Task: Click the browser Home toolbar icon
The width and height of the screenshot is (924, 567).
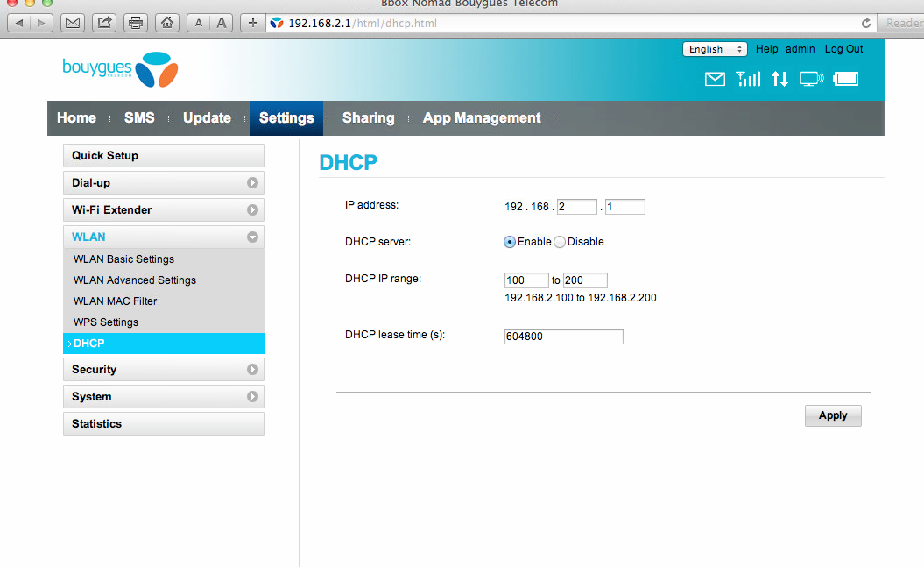Action: [168, 23]
